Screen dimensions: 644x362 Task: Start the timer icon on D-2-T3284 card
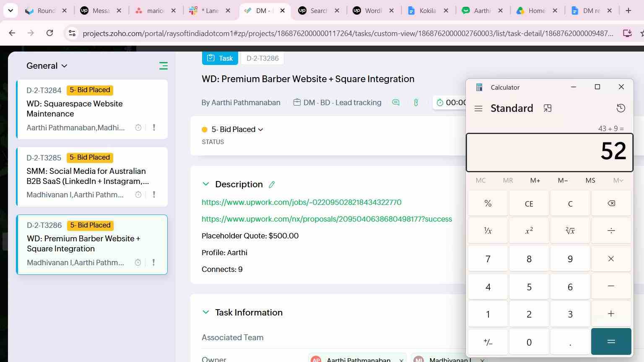pyautogui.click(x=138, y=127)
